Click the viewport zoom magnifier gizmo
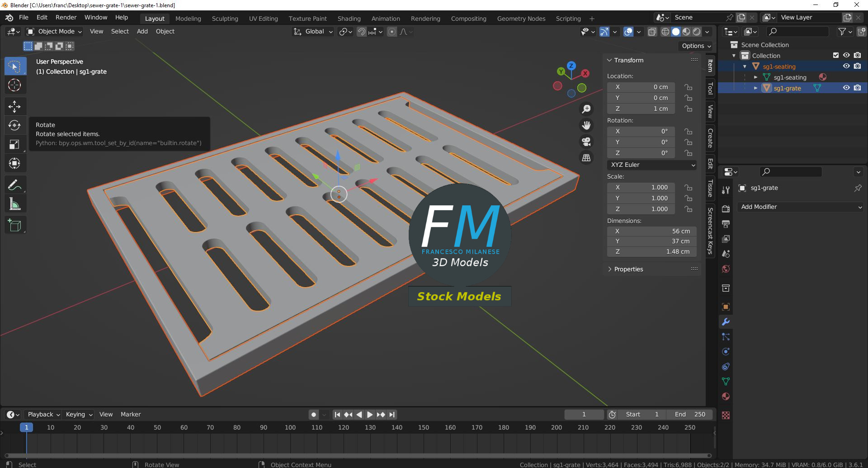The width and height of the screenshot is (868, 468). [586, 109]
